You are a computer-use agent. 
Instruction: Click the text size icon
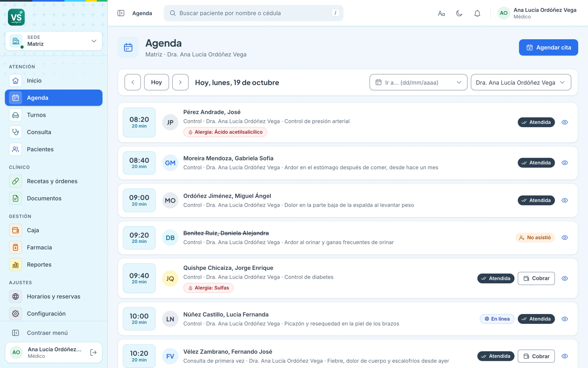click(x=441, y=13)
